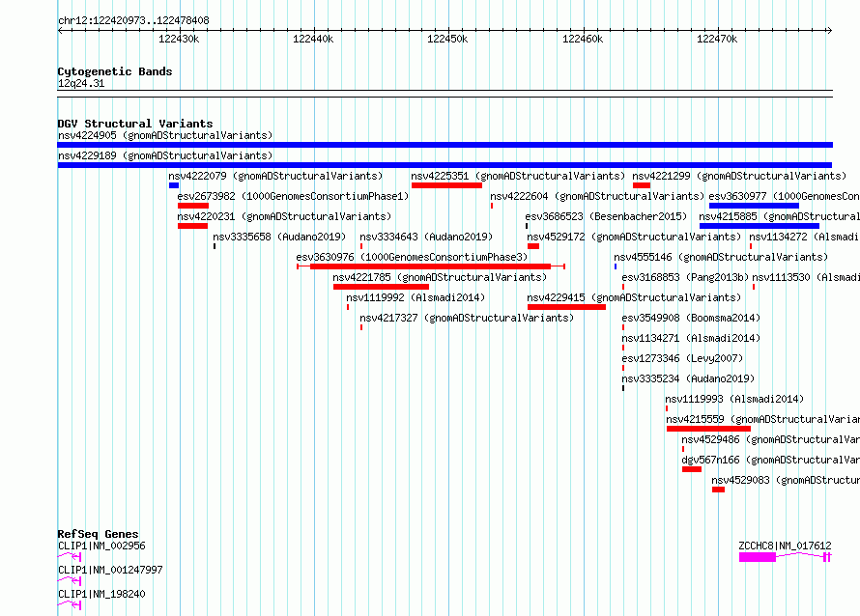Screen dimensions: 860x616
Task: Click the 122430k ruler tick label
Action: pos(180,39)
